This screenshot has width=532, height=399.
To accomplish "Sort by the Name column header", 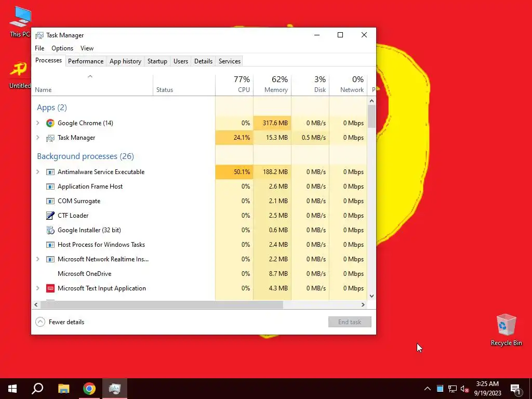I will coord(92,85).
